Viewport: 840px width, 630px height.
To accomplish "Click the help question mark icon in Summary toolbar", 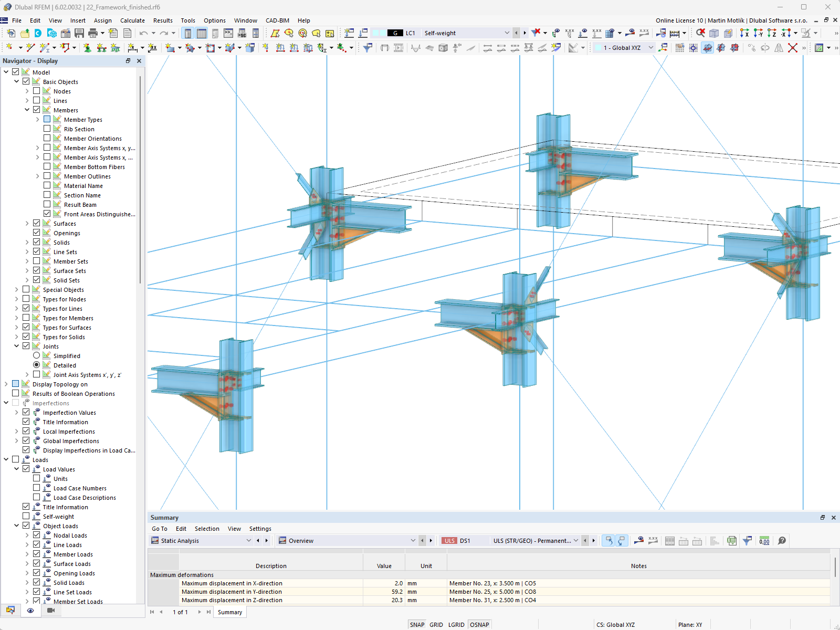I will coord(782,541).
